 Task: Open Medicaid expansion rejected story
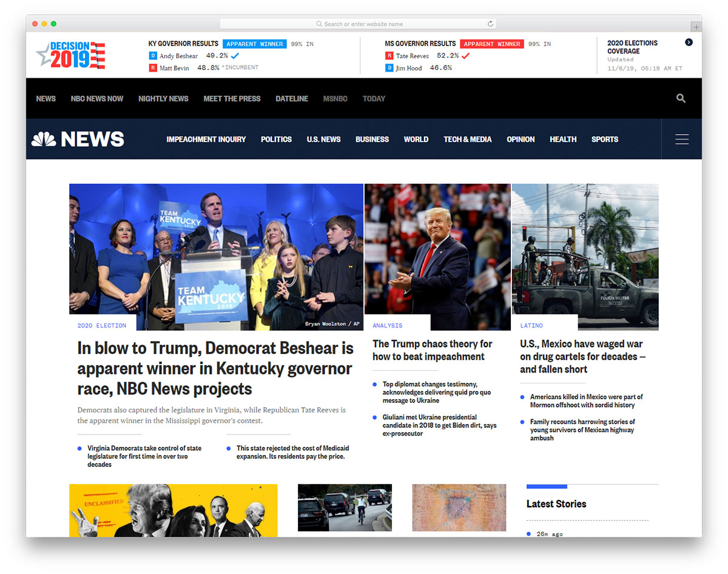click(x=293, y=452)
